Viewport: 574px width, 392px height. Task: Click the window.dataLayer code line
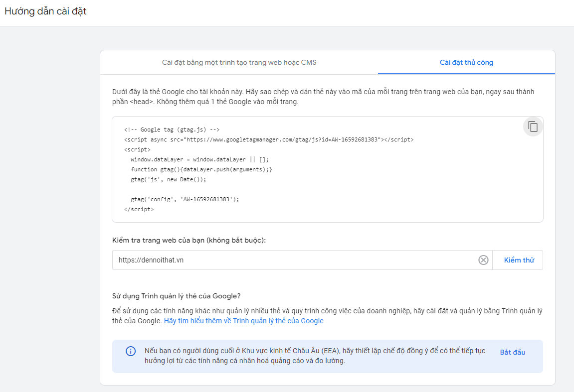tap(199, 159)
